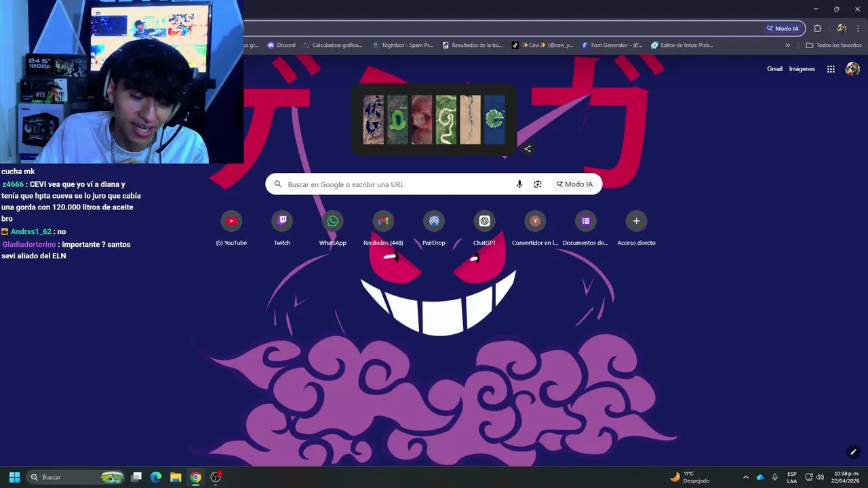Image resolution: width=868 pixels, height=488 pixels.
Task: Open the clock showing 10:38 p. m.
Action: click(846, 477)
